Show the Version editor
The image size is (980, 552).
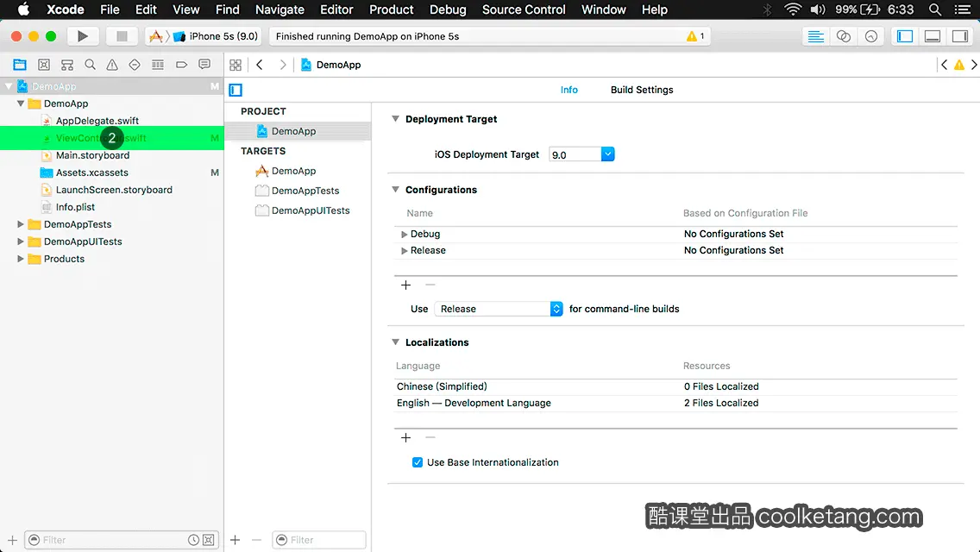pos(870,36)
